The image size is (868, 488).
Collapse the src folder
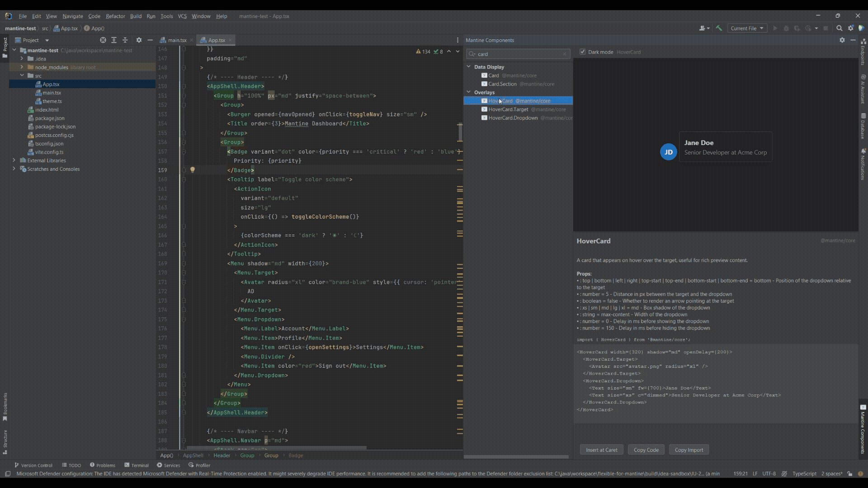[22, 75]
